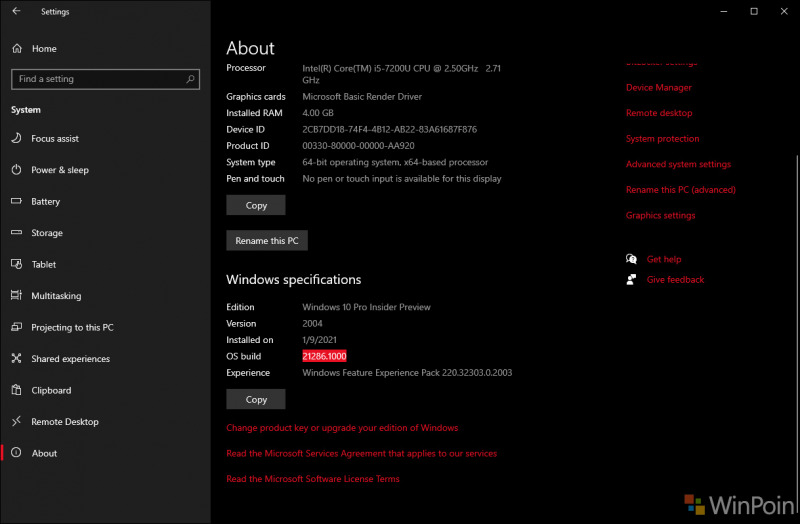
Task: Click inside the Find a setting box
Action: (95, 79)
